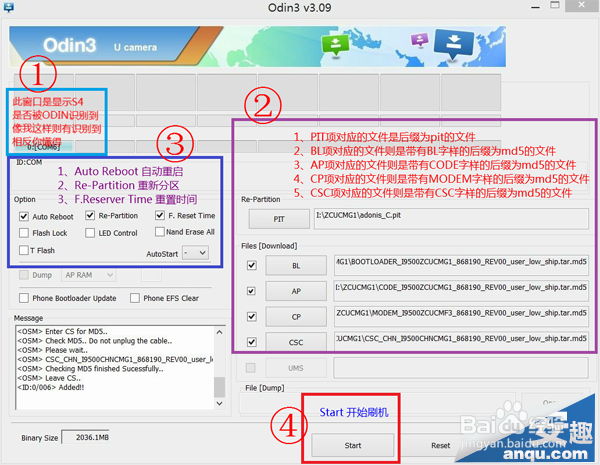Click the CSC button to choose file
The height and width of the screenshot is (465, 600).
click(296, 342)
